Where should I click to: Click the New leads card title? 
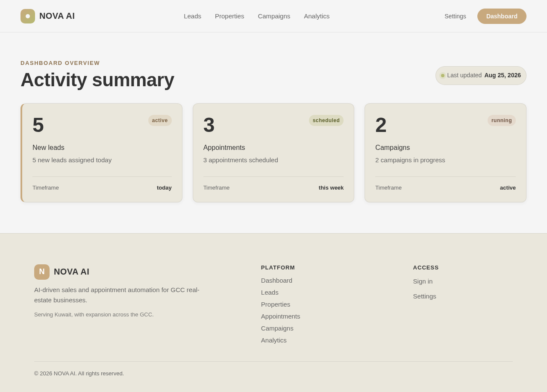tap(48, 148)
